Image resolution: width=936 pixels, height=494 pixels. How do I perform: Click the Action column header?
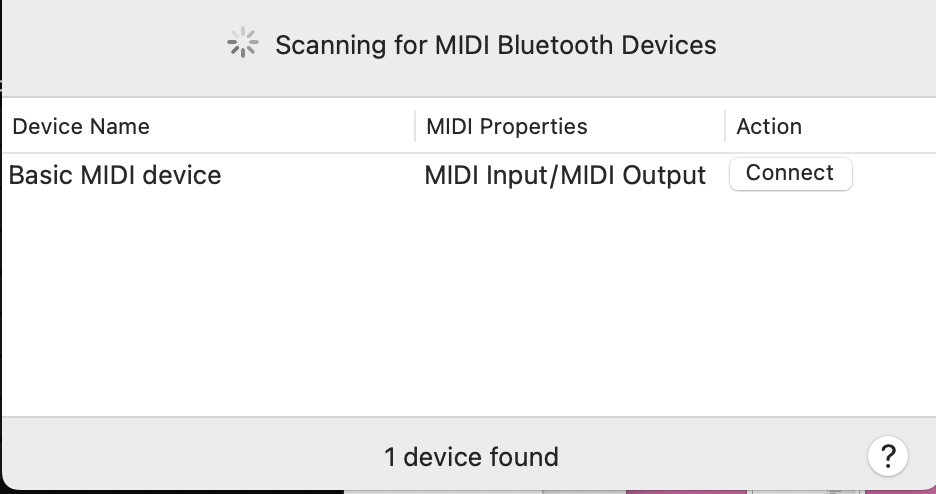(x=768, y=127)
